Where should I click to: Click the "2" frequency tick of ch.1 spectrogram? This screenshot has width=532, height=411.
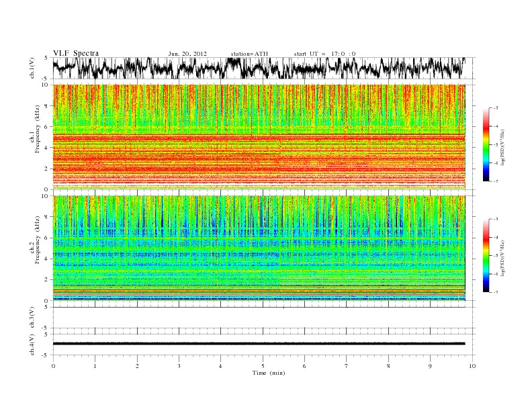pos(46,169)
